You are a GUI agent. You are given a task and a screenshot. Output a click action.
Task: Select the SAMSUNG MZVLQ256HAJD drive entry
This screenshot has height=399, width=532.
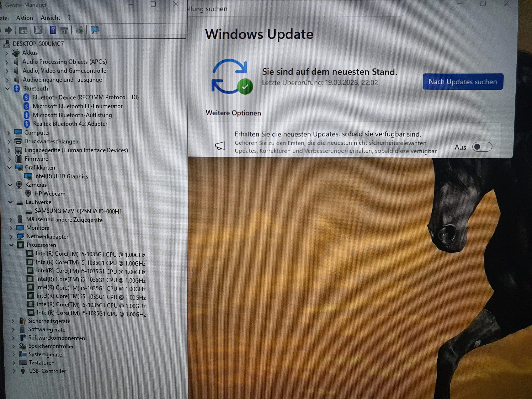[x=78, y=211]
